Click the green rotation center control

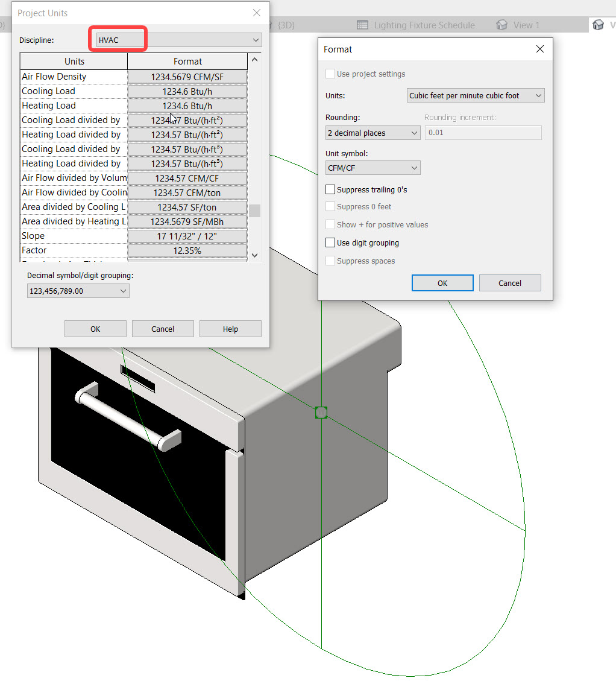pyautogui.click(x=321, y=413)
